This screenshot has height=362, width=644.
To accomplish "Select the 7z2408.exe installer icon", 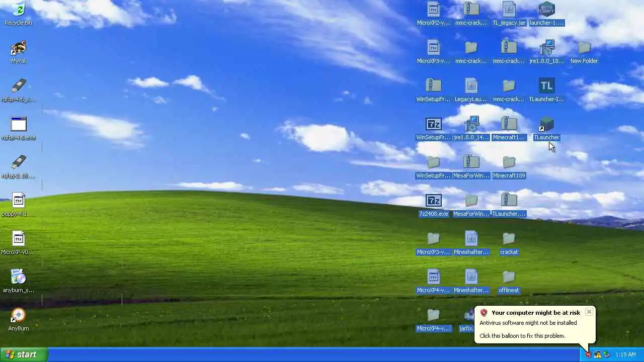I will pyautogui.click(x=433, y=205).
